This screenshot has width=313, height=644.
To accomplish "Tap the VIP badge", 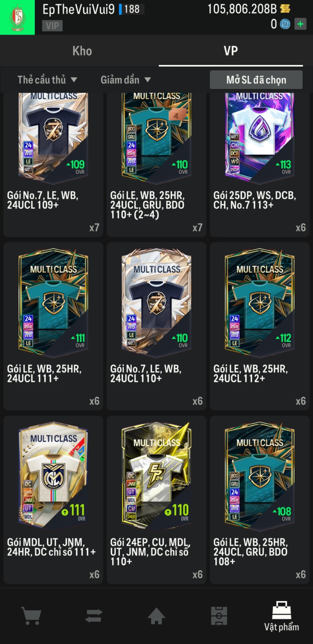I will click(x=52, y=26).
